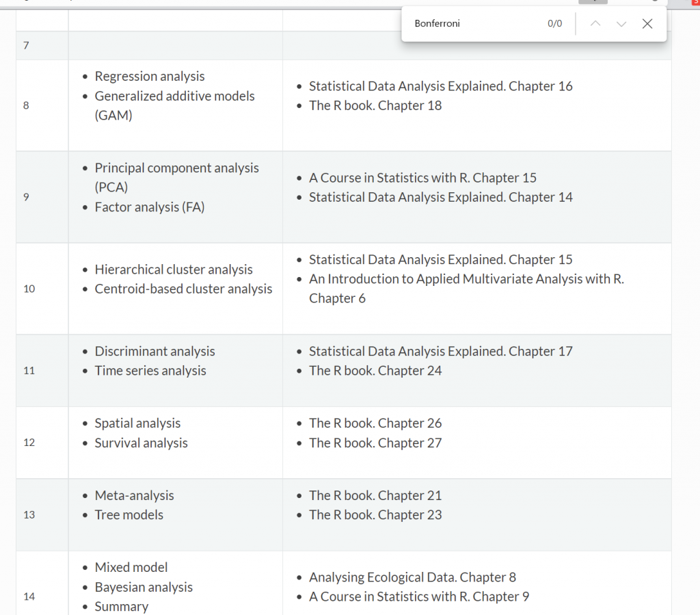The image size is (700, 615).
Task: Click 'The R book. Chapter 18' reading
Action: 375,105
